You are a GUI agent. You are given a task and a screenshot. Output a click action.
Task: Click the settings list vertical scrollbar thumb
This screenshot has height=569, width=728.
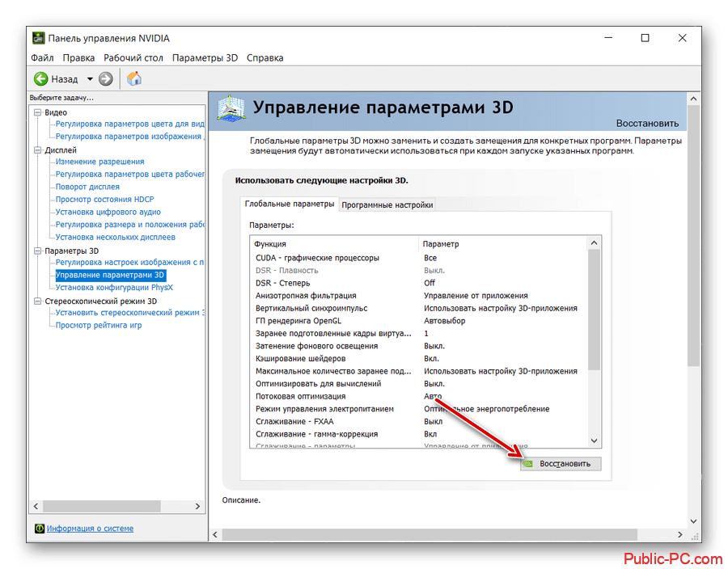click(595, 310)
